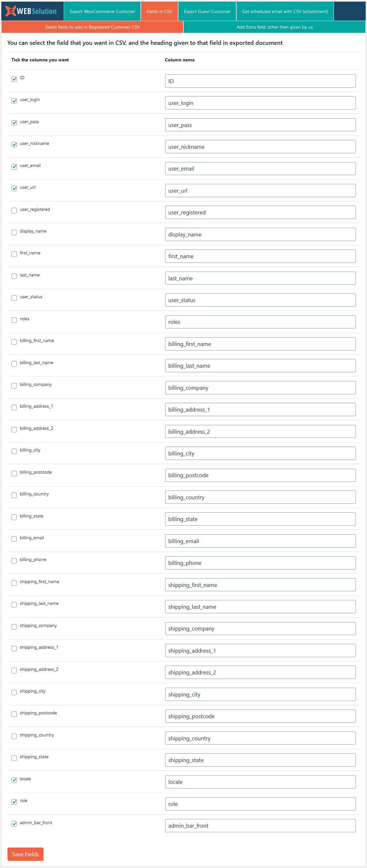The width and height of the screenshot is (367, 868).
Task: Enable the user_registered column checkbox
Action: tap(14, 210)
